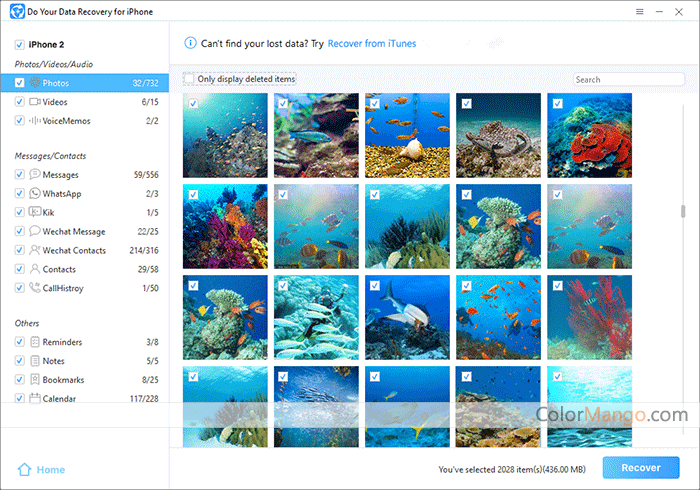Click the Bookmarks icon
700x490 pixels.
35,380
